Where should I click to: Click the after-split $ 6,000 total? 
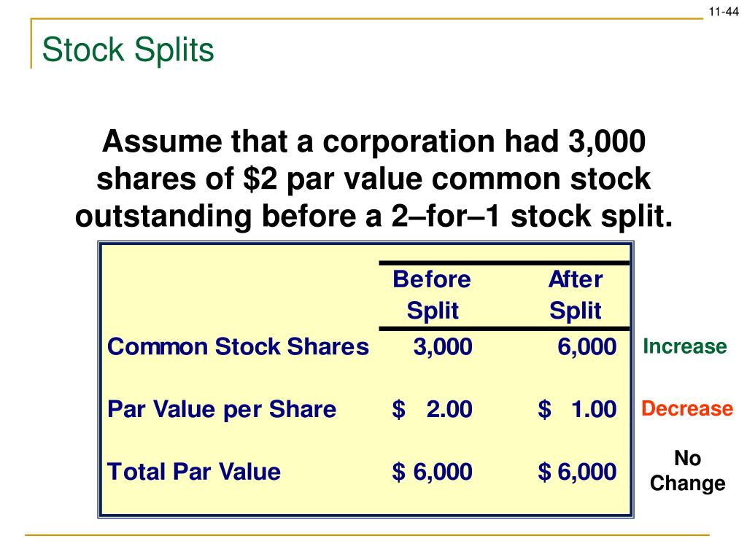tap(577, 472)
